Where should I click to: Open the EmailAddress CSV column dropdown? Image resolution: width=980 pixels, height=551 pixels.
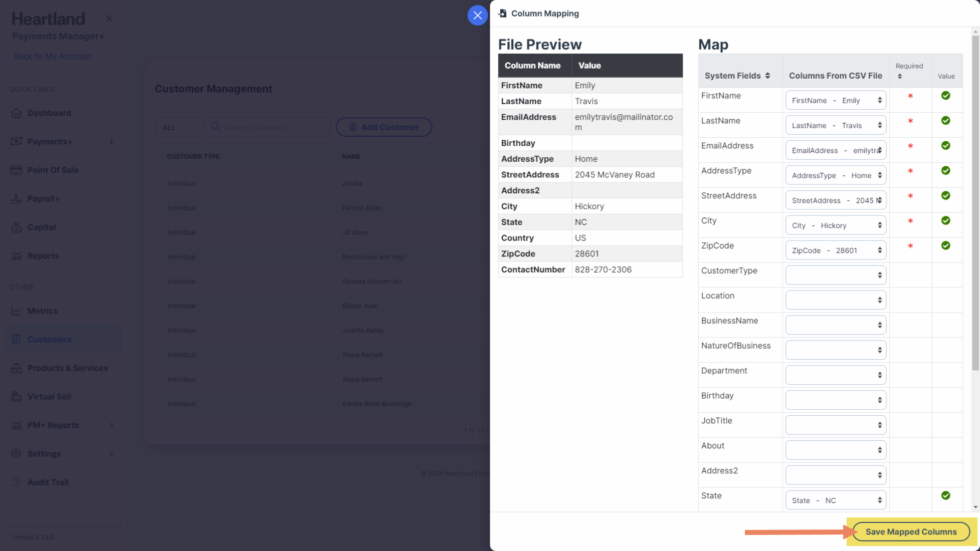click(836, 150)
